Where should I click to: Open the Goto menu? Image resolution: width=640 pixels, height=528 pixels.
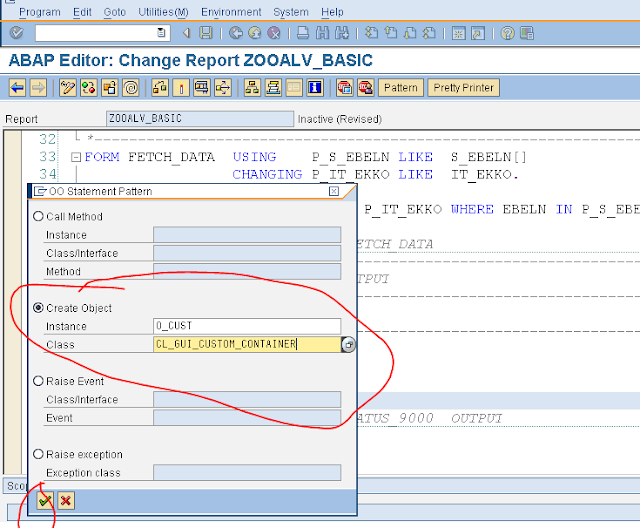[114, 12]
